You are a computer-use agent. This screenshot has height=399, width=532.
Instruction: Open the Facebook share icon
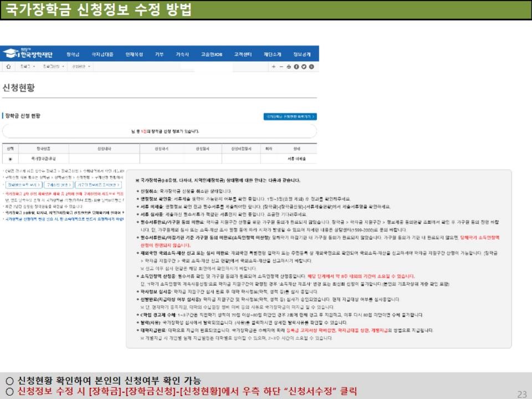pyautogui.click(x=296, y=66)
